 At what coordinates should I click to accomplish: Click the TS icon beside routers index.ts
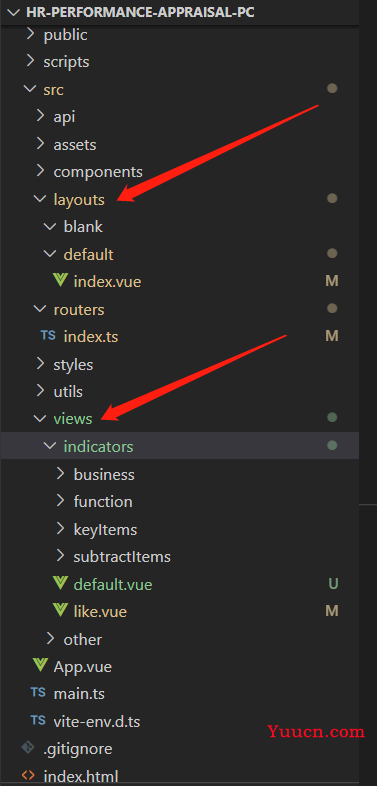[x=48, y=336]
